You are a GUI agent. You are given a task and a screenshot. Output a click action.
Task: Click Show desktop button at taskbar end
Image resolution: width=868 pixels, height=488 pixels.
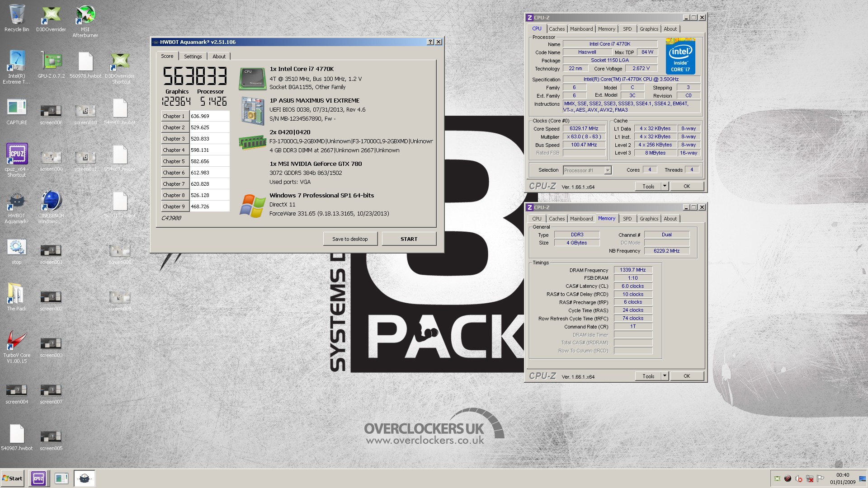863,479
